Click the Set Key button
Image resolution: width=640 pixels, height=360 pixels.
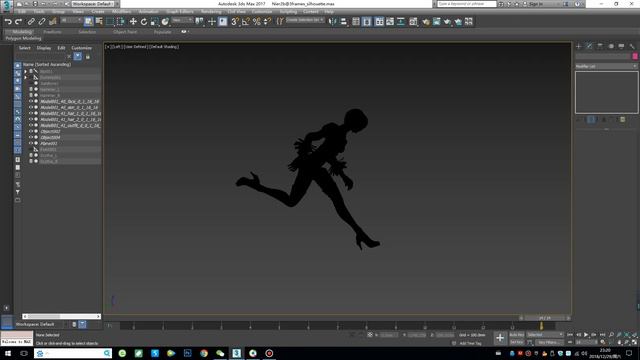[x=516, y=342]
